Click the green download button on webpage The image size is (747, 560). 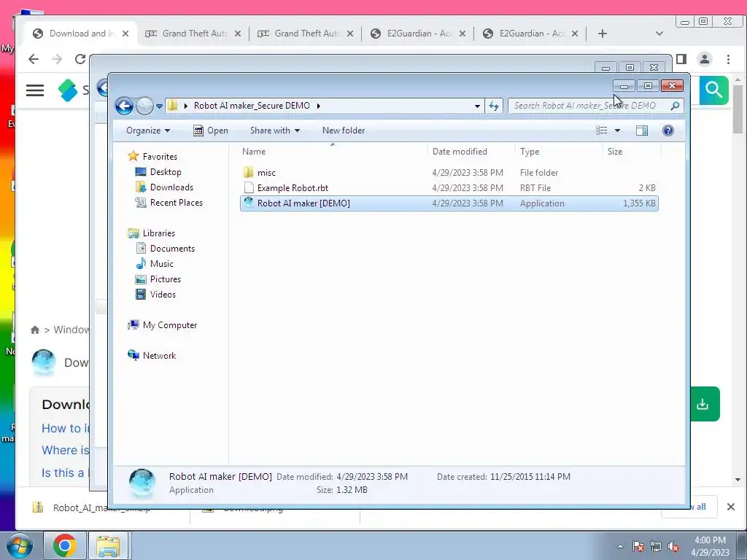[705, 404]
